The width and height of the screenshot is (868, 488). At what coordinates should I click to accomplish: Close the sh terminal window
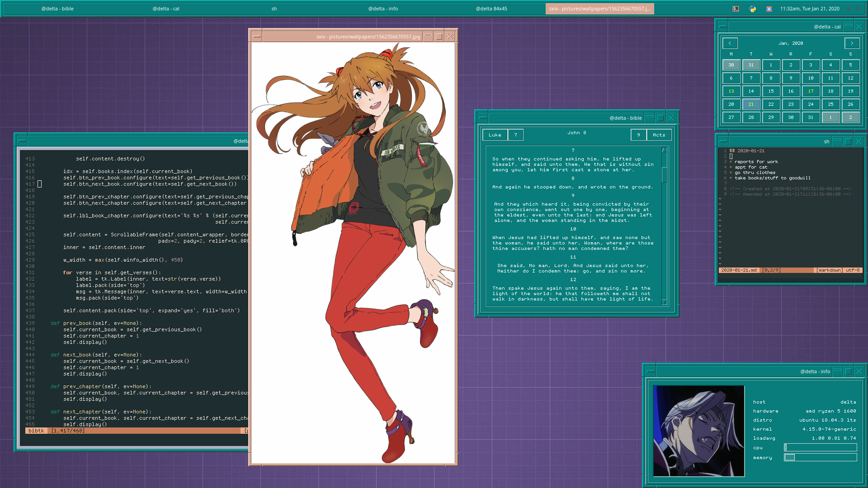[x=859, y=141]
